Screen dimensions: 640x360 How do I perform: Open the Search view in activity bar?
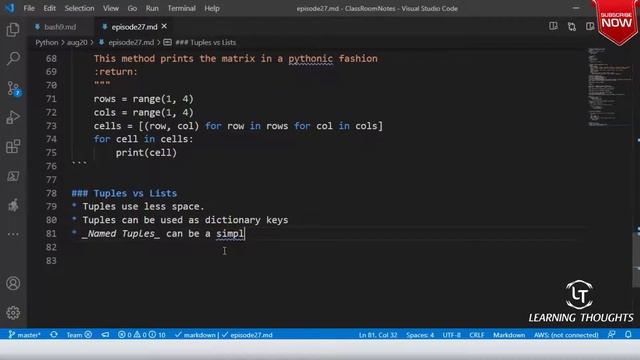point(13,58)
